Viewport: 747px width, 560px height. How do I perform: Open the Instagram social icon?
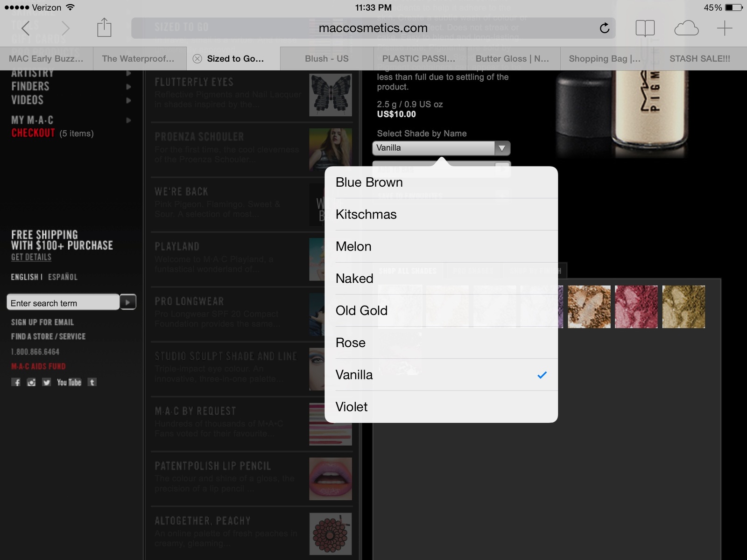pos(31,382)
